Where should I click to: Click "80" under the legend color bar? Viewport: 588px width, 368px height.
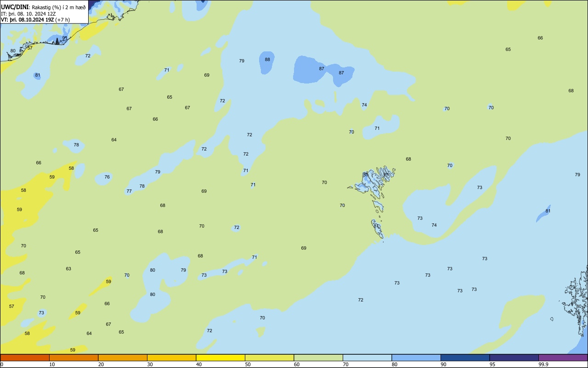(x=395, y=364)
